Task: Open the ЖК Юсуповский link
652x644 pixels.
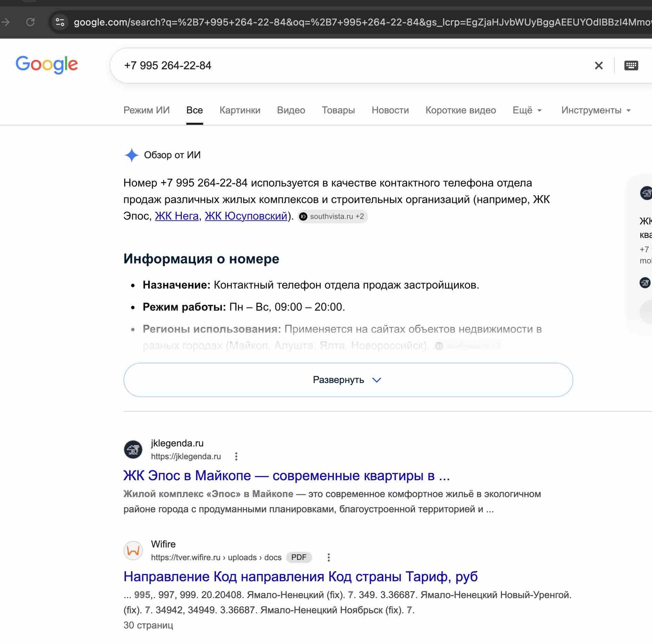Action: pyautogui.click(x=246, y=216)
